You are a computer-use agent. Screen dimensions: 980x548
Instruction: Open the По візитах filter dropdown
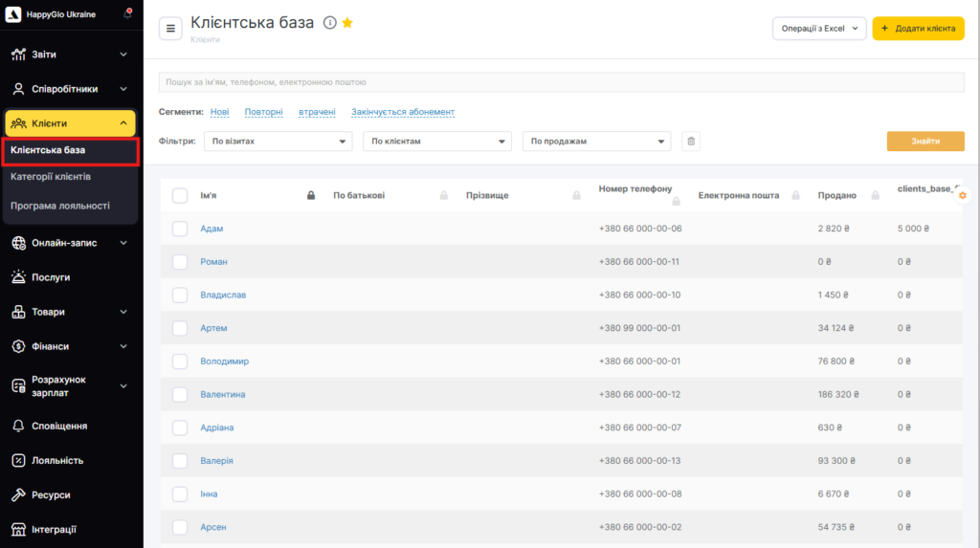pos(278,142)
